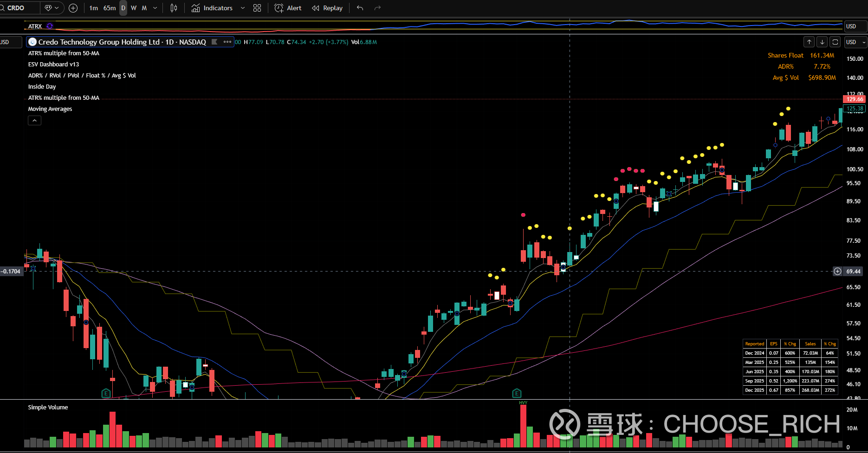The width and height of the screenshot is (868, 453).
Task: Click the Sales column header in earnings table
Action: click(x=810, y=343)
